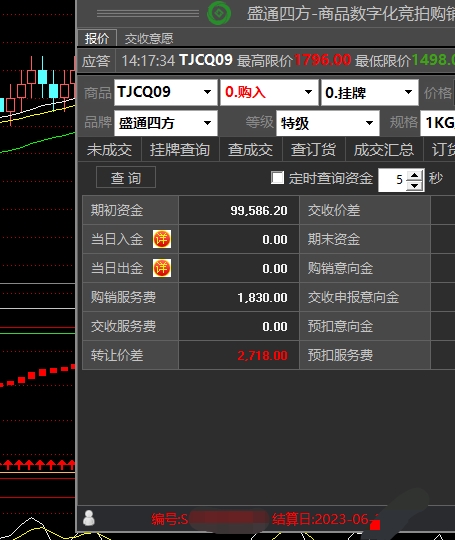Click the 查询 button
Viewport: 455px width, 540px height.
tap(126, 178)
